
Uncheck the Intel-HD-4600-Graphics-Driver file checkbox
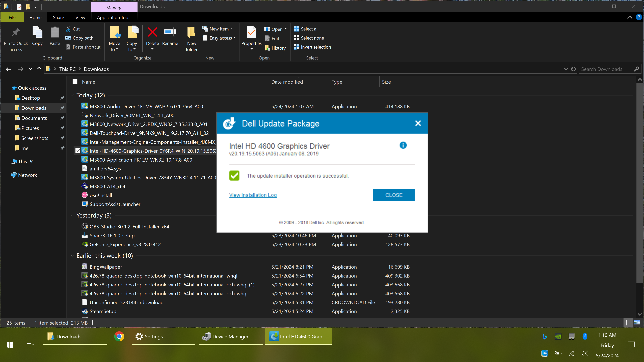point(78,151)
